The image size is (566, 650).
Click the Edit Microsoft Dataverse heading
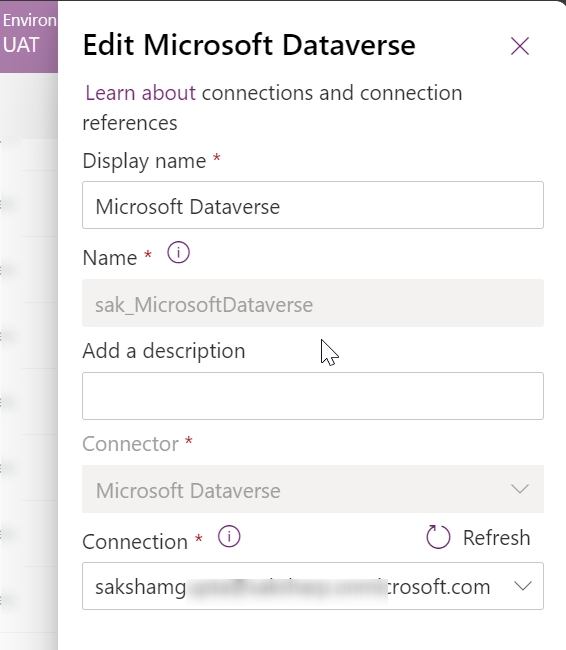[249, 45]
